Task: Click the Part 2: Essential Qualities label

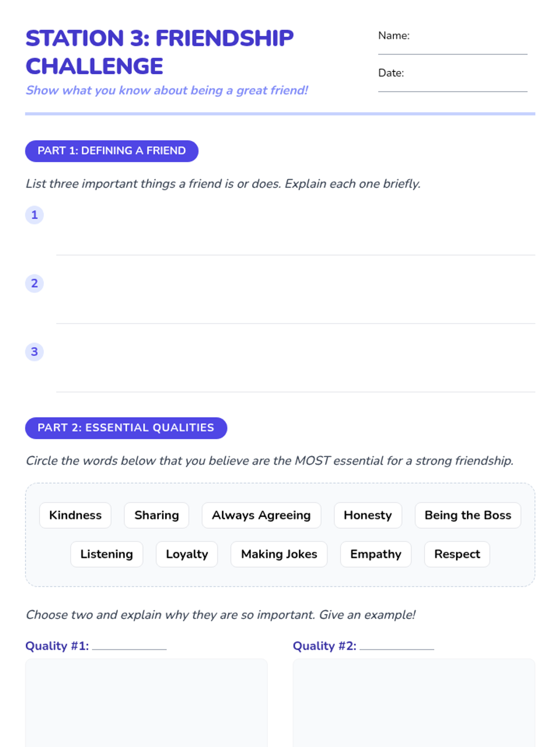Action: point(126,428)
